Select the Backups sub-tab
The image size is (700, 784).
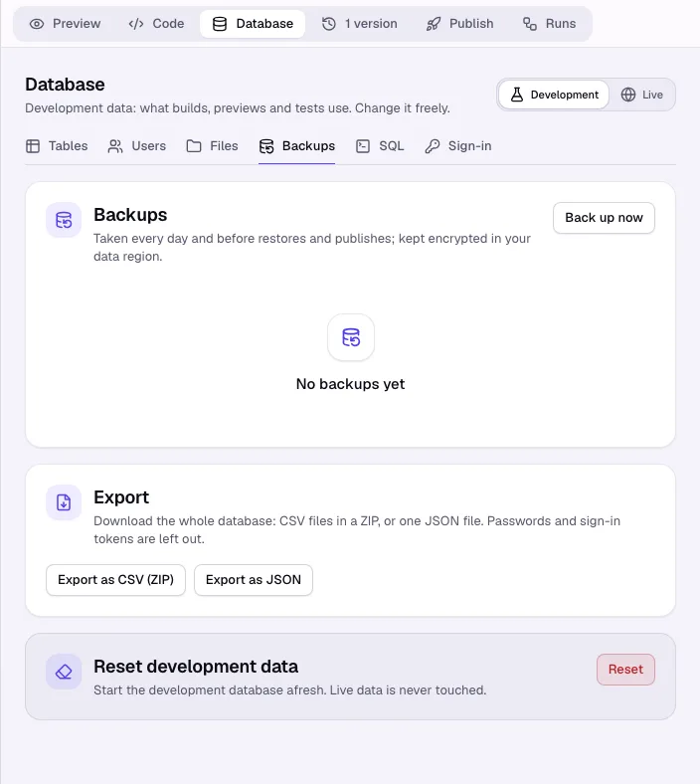(296, 146)
